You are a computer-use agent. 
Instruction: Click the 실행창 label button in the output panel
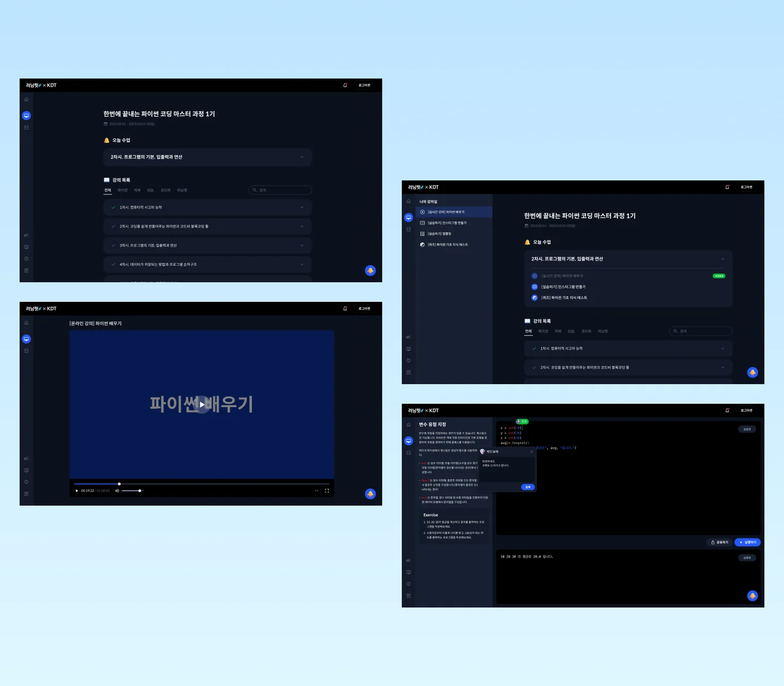pos(747,558)
